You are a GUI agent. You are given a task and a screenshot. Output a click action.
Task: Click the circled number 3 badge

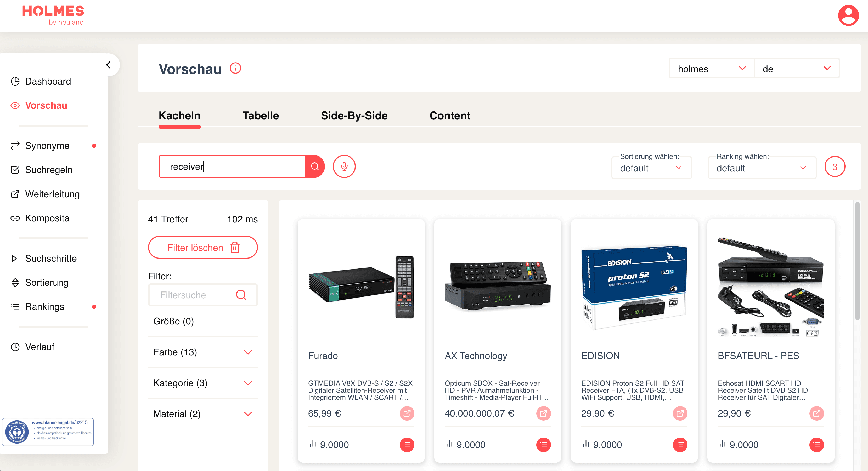(x=835, y=167)
